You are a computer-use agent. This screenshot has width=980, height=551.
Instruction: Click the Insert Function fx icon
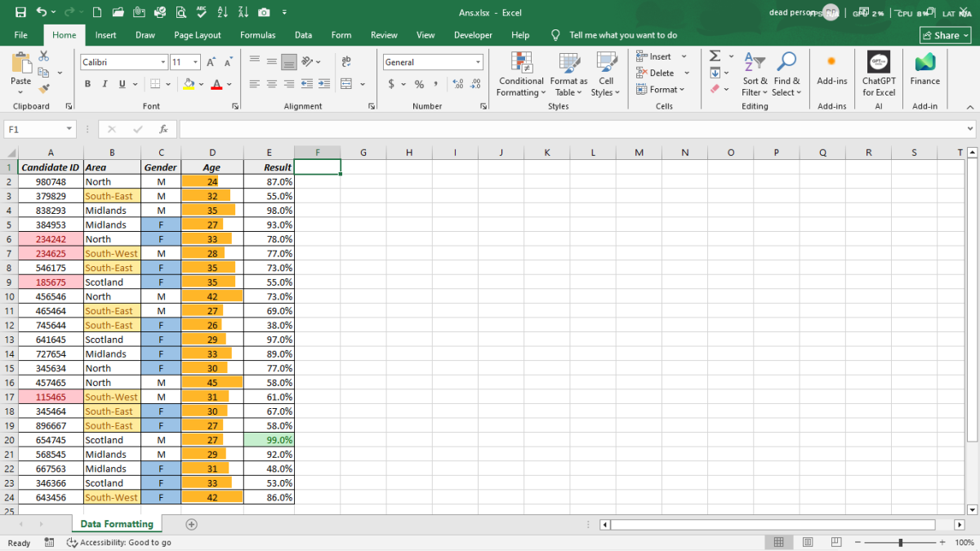click(x=163, y=129)
